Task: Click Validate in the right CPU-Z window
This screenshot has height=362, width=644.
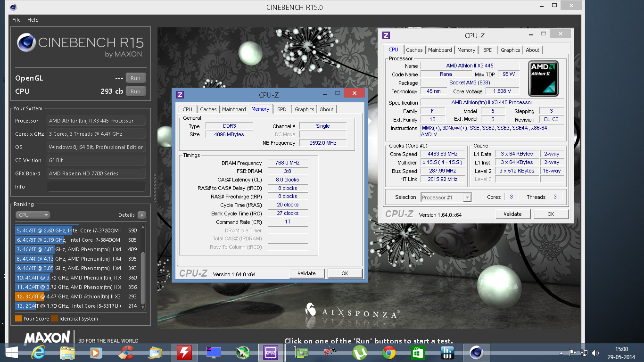Action: pyautogui.click(x=512, y=214)
